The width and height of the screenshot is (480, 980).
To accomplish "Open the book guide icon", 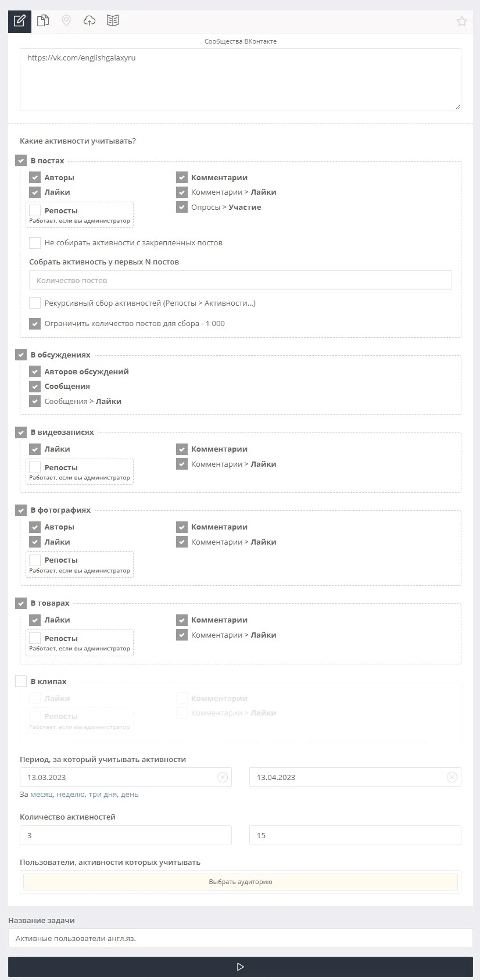I will pyautogui.click(x=113, y=21).
